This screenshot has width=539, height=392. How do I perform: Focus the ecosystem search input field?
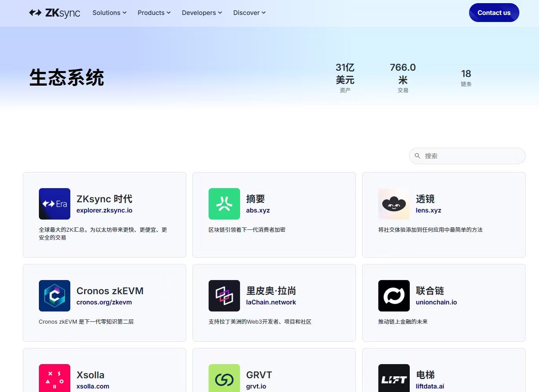[471, 156]
